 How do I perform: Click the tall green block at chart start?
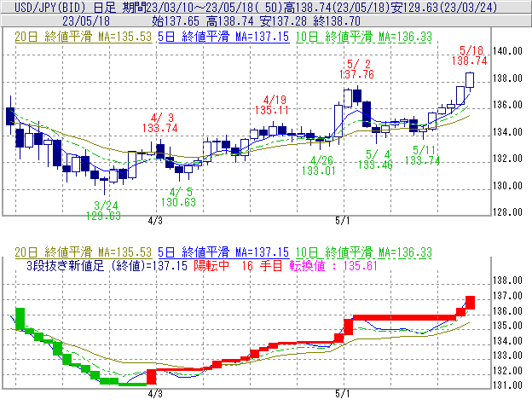[20, 319]
